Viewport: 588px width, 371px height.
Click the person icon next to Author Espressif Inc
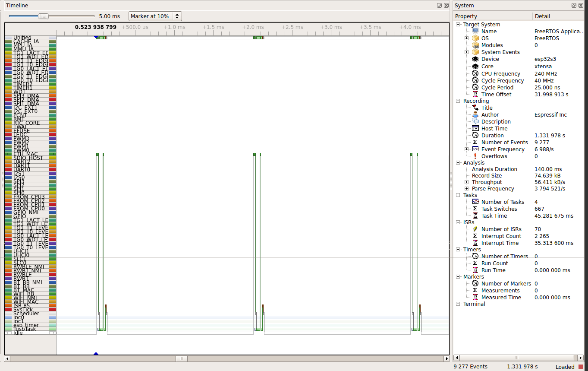pos(475,114)
